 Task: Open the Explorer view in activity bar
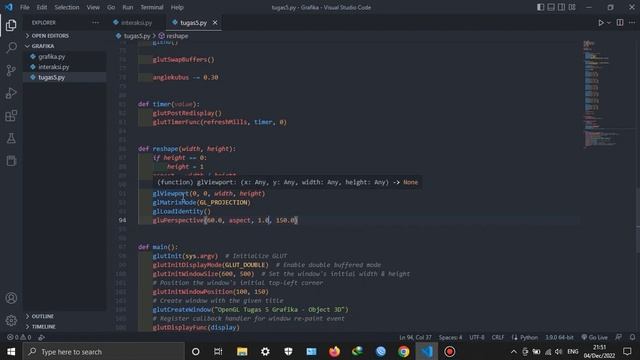point(11,25)
